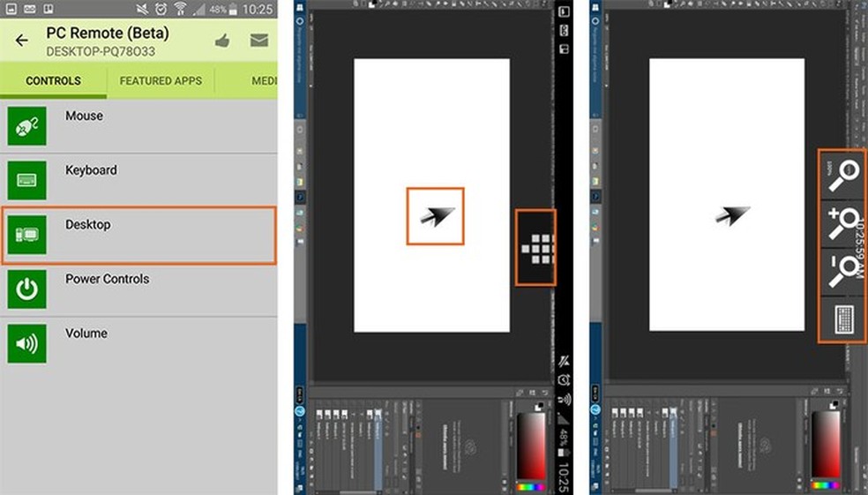Switch to the CONTROLS tab

[x=53, y=81]
